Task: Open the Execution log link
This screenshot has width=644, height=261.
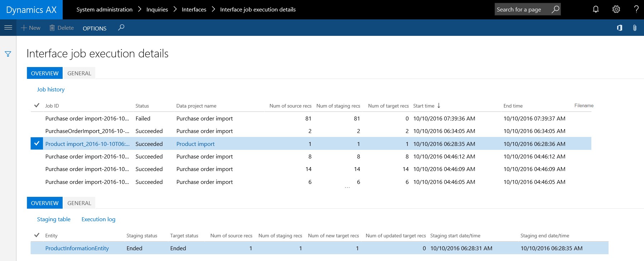Action: (98, 219)
